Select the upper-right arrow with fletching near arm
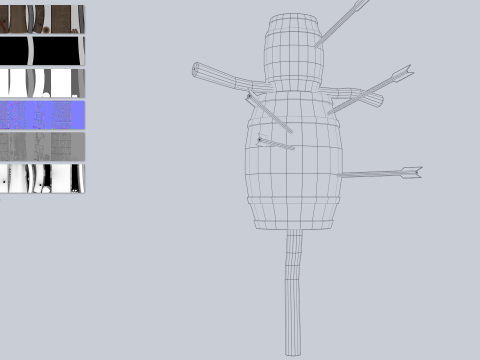Viewport: 480px width, 360px height. pos(370,90)
